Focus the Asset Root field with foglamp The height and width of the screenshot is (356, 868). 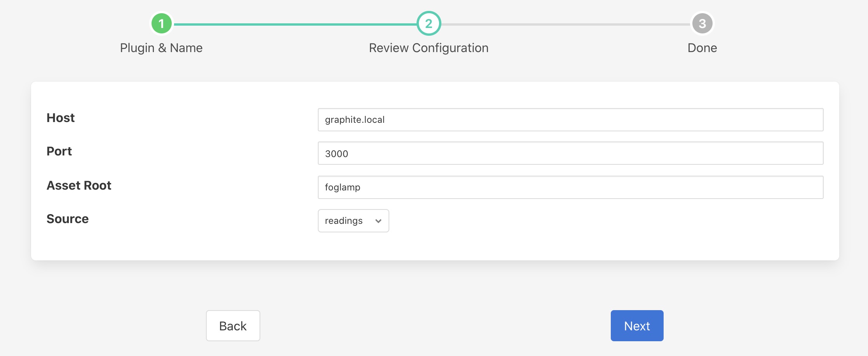[x=570, y=187]
